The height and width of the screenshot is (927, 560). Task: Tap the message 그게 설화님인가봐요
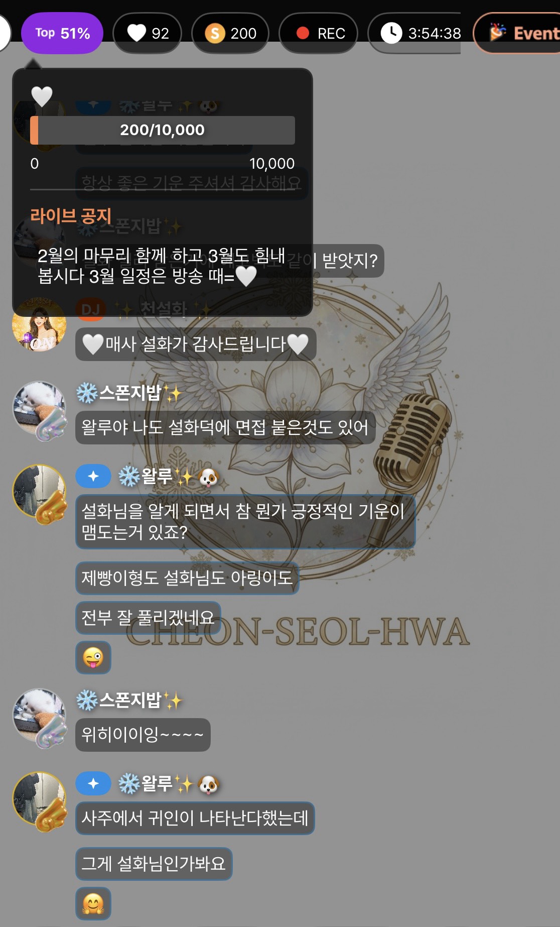(154, 864)
